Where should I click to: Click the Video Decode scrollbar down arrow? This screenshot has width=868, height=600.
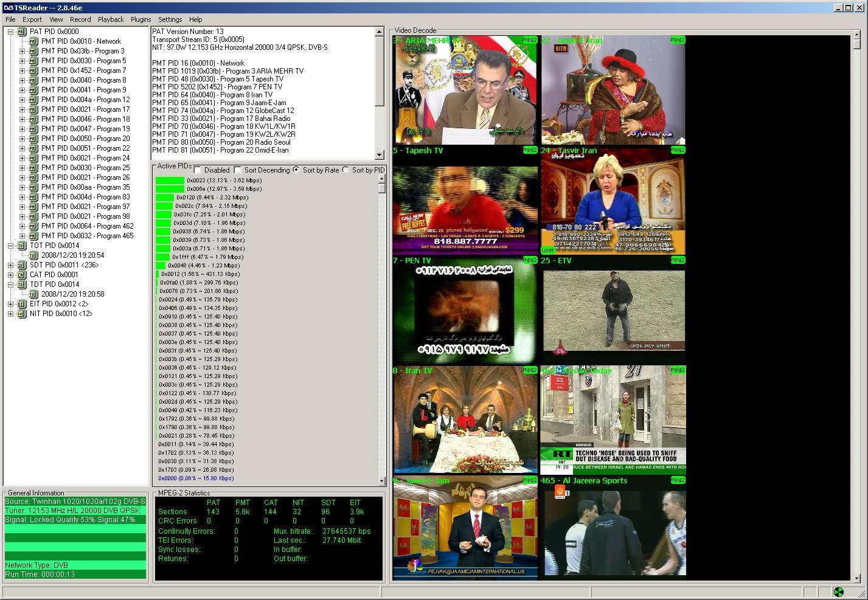tap(858, 578)
